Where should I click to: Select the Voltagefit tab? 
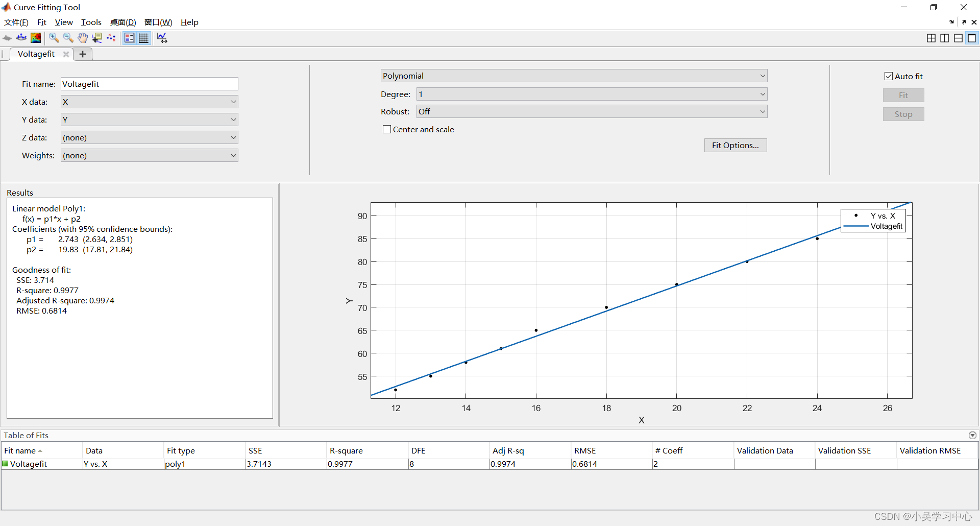pyautogui.click(x=36, y=54)
